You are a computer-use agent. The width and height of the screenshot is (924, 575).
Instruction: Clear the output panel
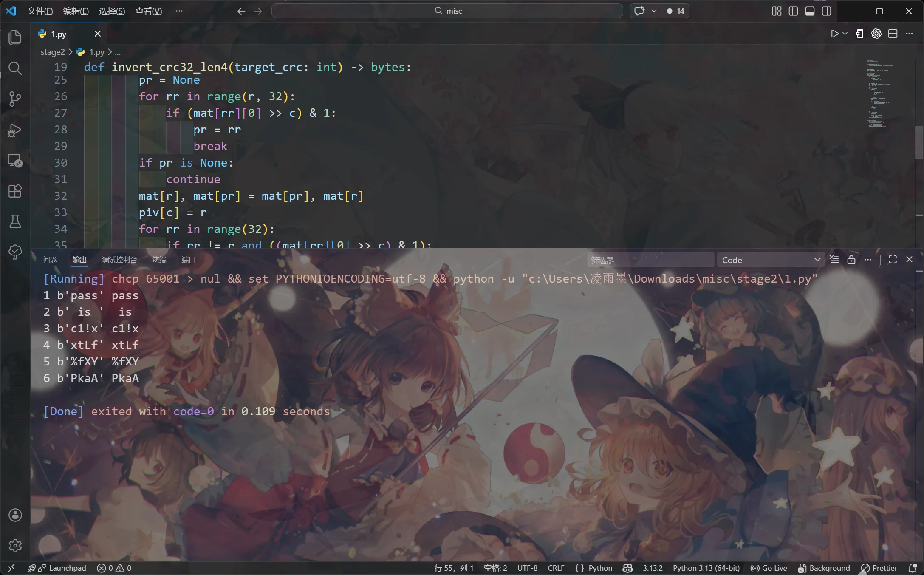click(x=834, y=260)
